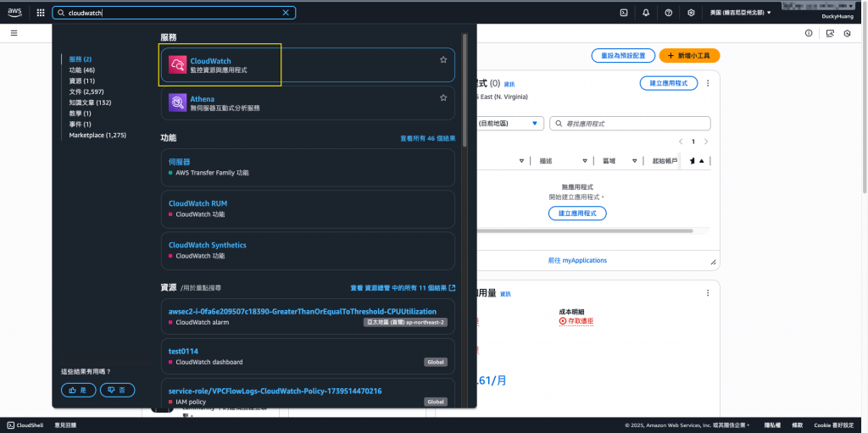Open the DuckyHuang account menu
Screen dimensions: 868x433
click(x=837, y=17)
